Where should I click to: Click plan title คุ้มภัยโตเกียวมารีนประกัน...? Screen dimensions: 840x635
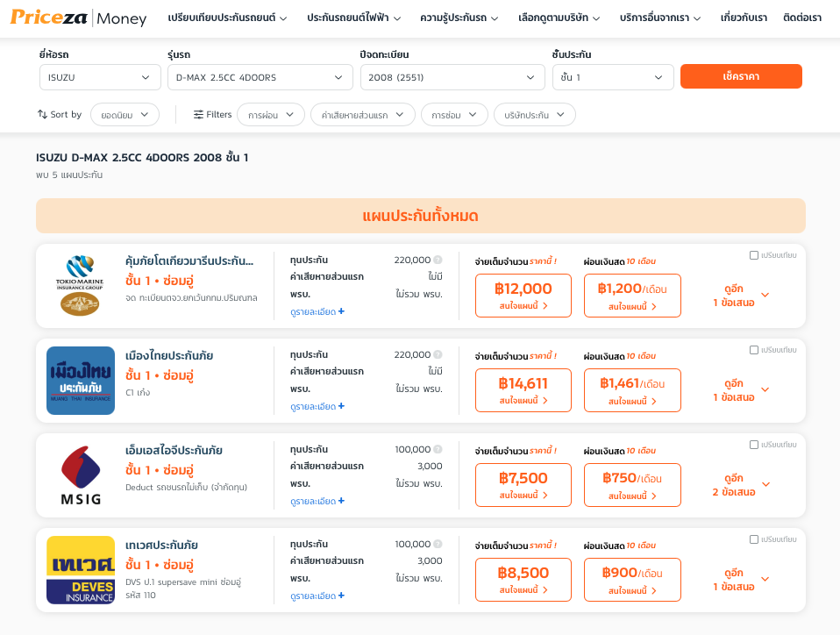coord(189,261)
